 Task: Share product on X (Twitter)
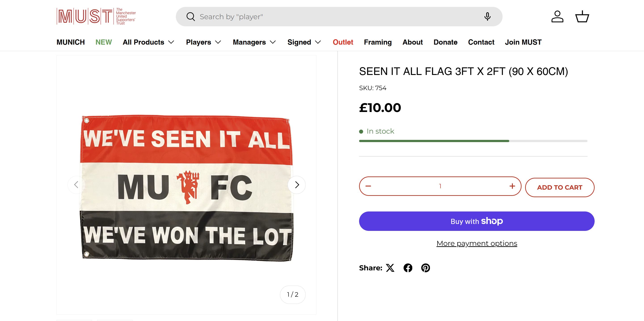coord(390,268)
